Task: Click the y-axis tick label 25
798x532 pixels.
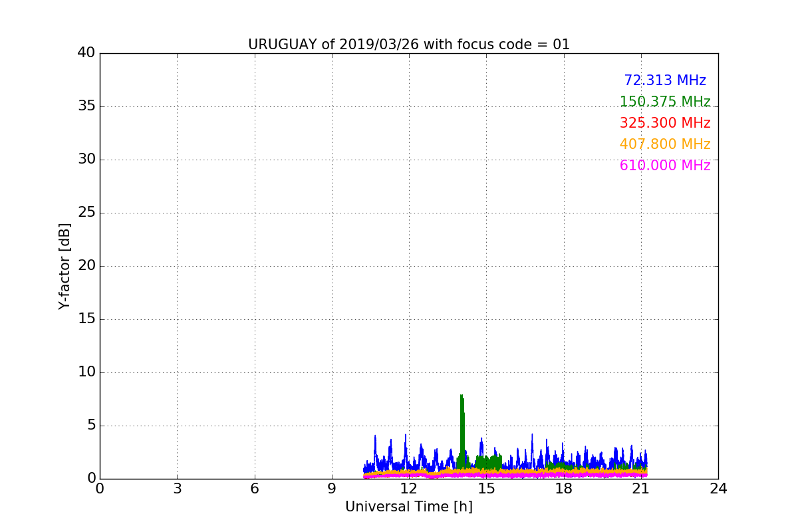Action: (x=86, y=213)
